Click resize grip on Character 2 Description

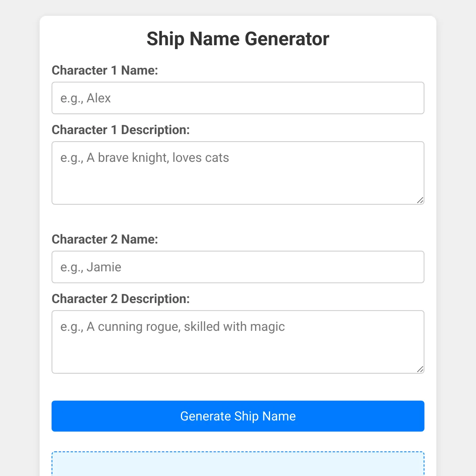[x=420, y=369]
